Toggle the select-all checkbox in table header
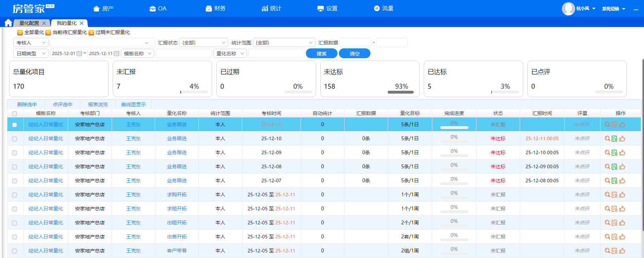This screenshot has height=258, width=644. point(14,114)
